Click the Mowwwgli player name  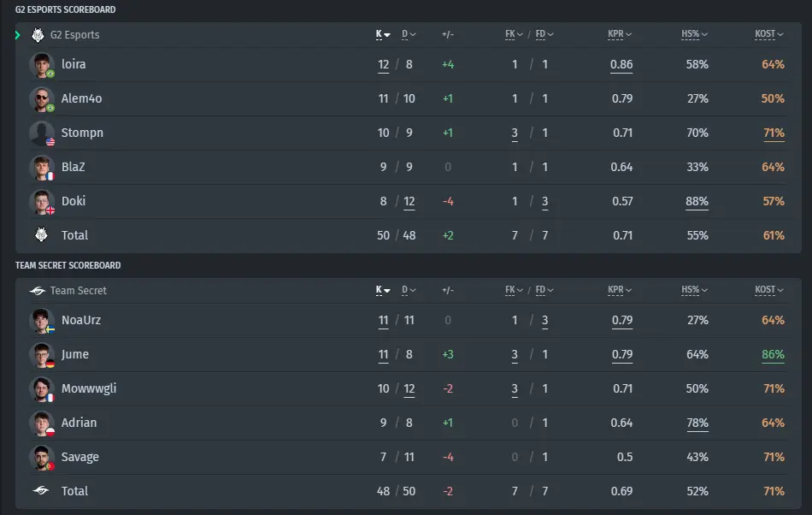point(89,388)
